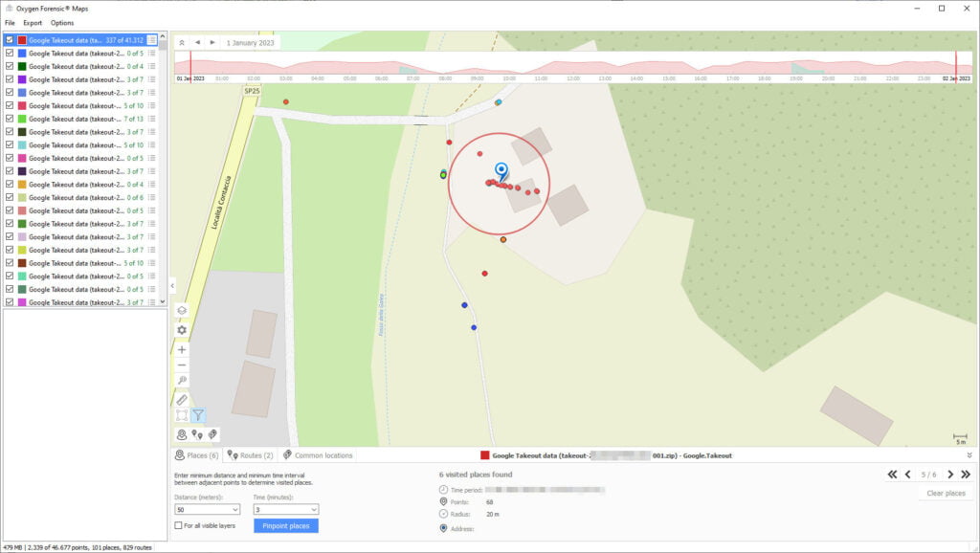This screenshot has width=980, height=553.
Task: Click the map search magnifier icon
Action: (182, 381)
